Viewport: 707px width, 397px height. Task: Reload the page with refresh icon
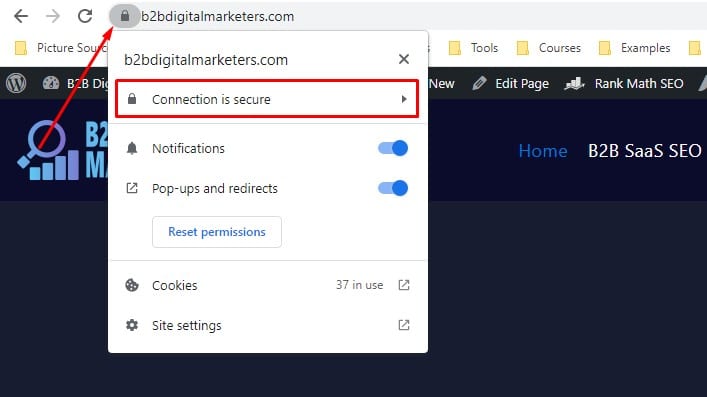tap(85, 16)
